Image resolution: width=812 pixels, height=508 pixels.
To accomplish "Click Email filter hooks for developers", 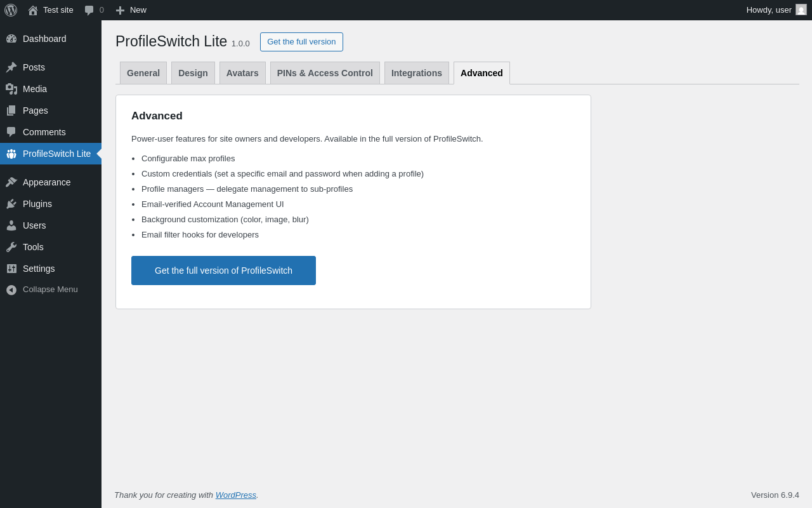I will pyautogui.click(x=200, y=235).
